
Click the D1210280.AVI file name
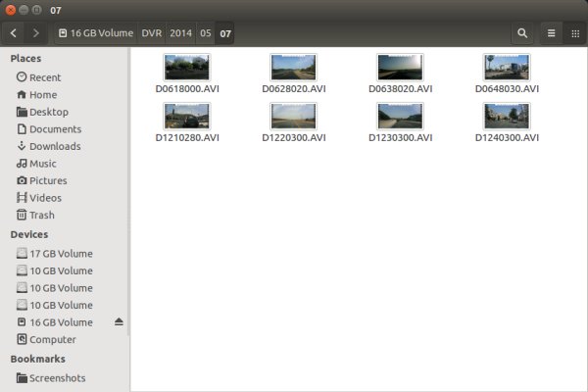187,137
